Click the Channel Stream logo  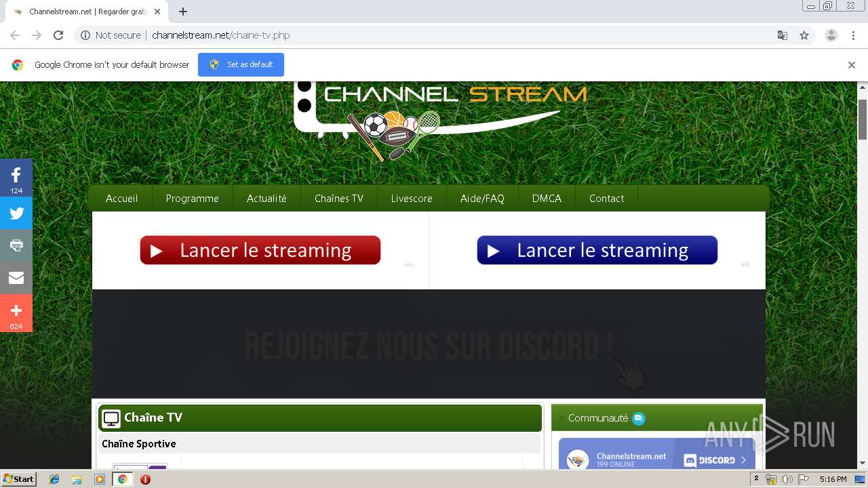tap(441, 121)
